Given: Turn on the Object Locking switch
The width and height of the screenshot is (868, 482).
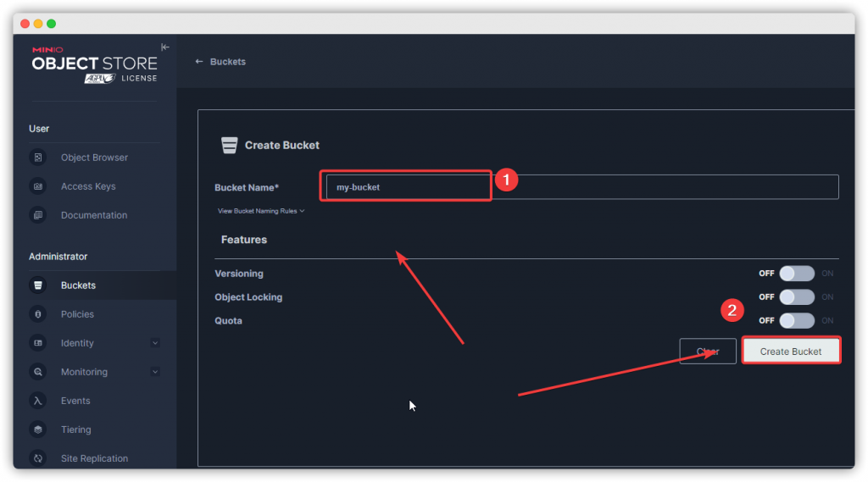Looking at the screenshot, I should point(796,297).
